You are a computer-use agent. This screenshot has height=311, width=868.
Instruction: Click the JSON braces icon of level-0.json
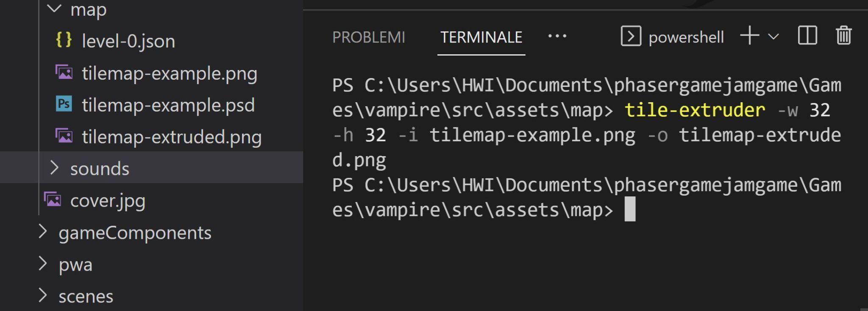(64, 40)
